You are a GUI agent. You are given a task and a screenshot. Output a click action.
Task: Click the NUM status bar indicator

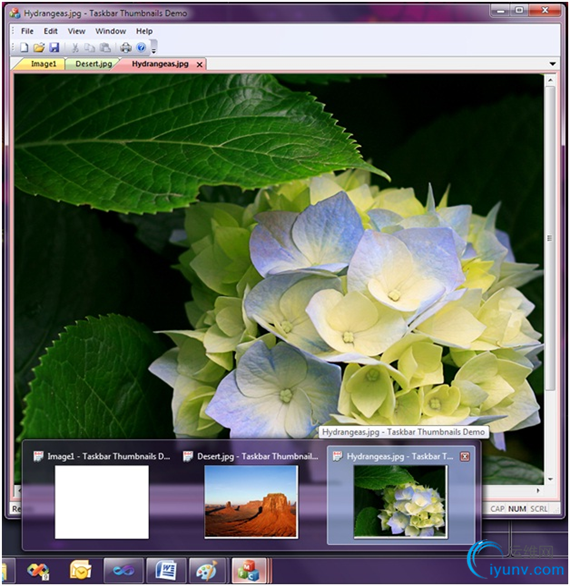pyautogui.click(x=517, y=509)
